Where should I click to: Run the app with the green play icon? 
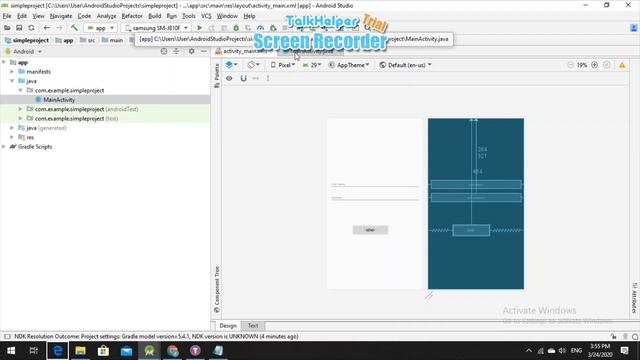(200, 28)
